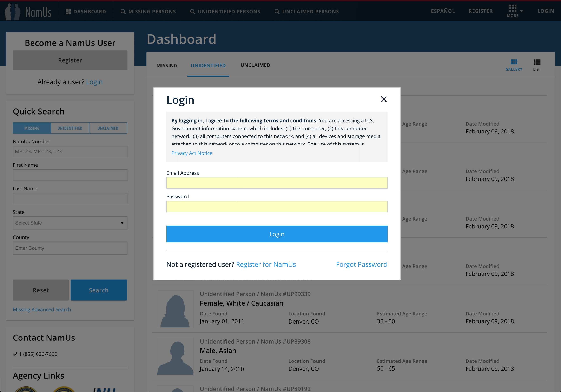Click 'Male, Asian' heading

(218, 351)
